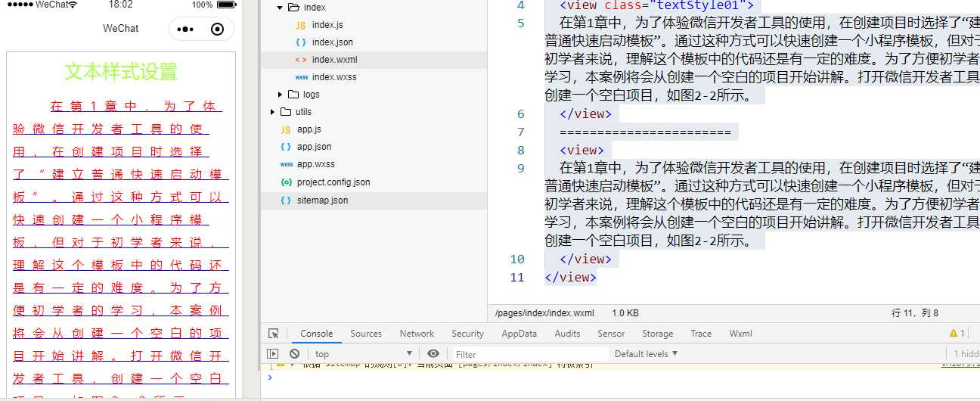Click the separator line of equals signs
Image resolution: width=980 pixels, height=401 pixels.
[645, 132]
